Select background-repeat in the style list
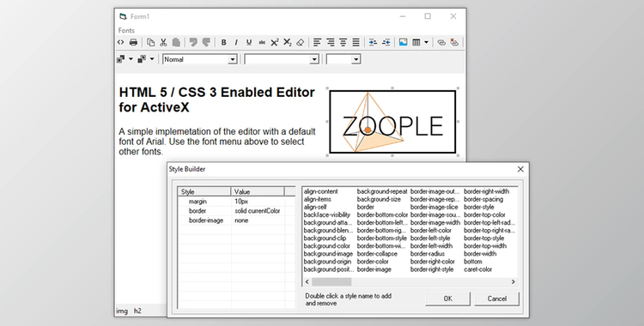Viewport: 644px width, 326px height. (382, 191)
